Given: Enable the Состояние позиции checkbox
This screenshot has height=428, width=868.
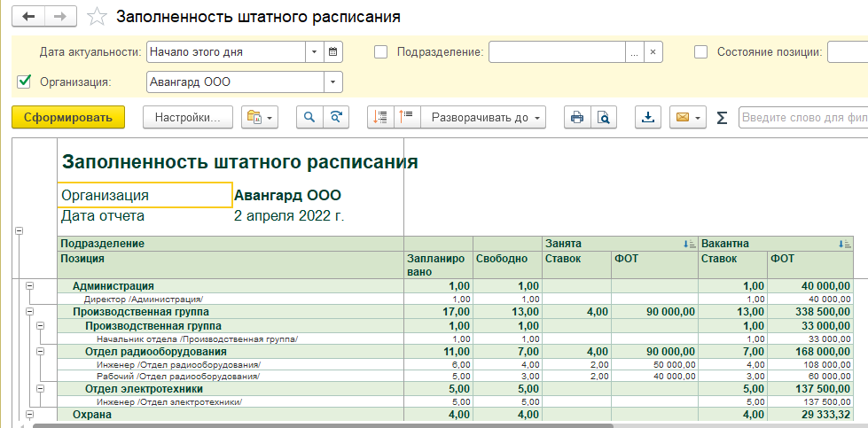Looking at the screenshot, I should tap(700, 52).
